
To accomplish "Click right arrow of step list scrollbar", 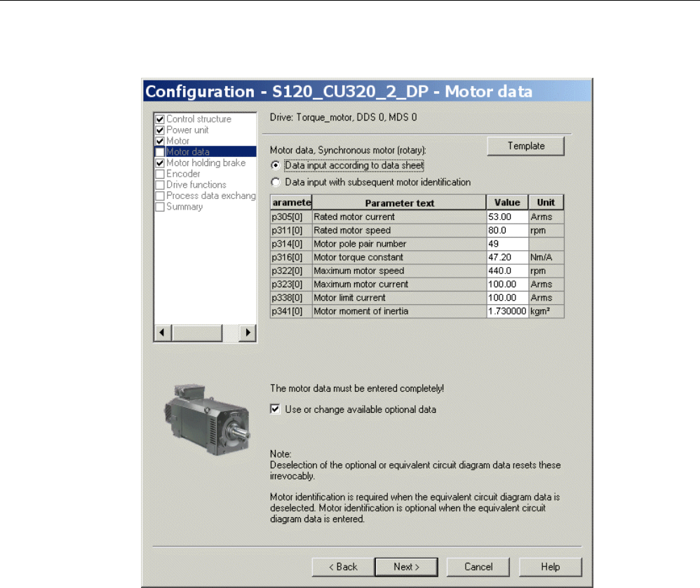I will [x=248, y=333].
